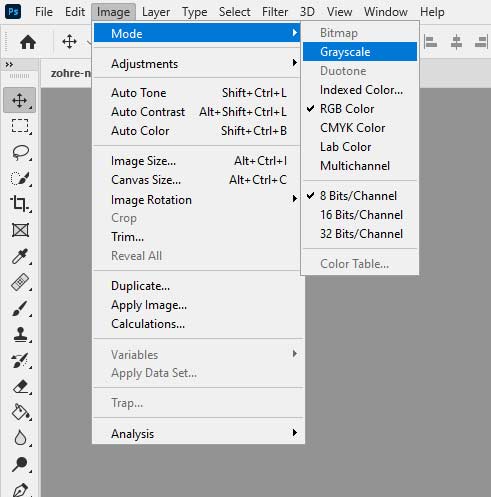Open the Edit menu
Image resolution: width=491 pixels, height=497 pixels.
[75, 12]
